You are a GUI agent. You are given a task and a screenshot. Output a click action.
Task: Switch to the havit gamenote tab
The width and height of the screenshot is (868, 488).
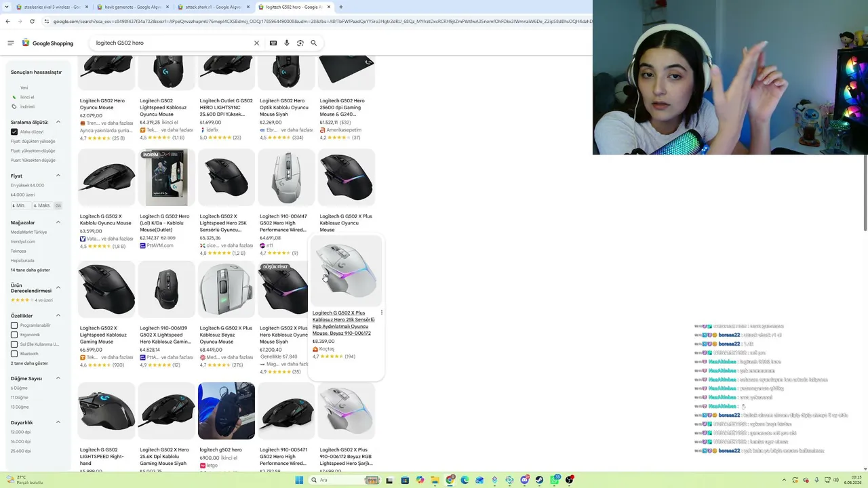point(132,7)
